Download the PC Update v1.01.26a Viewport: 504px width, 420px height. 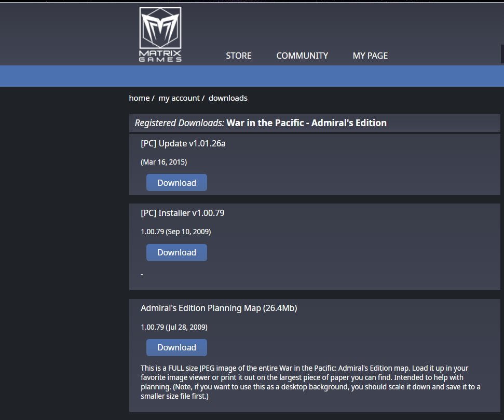[176, 183]
